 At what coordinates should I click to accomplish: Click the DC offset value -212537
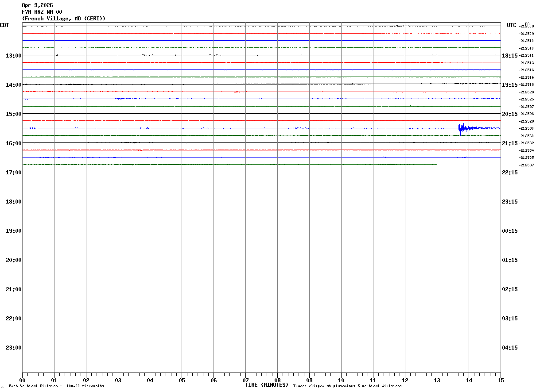tap(527, 165)
